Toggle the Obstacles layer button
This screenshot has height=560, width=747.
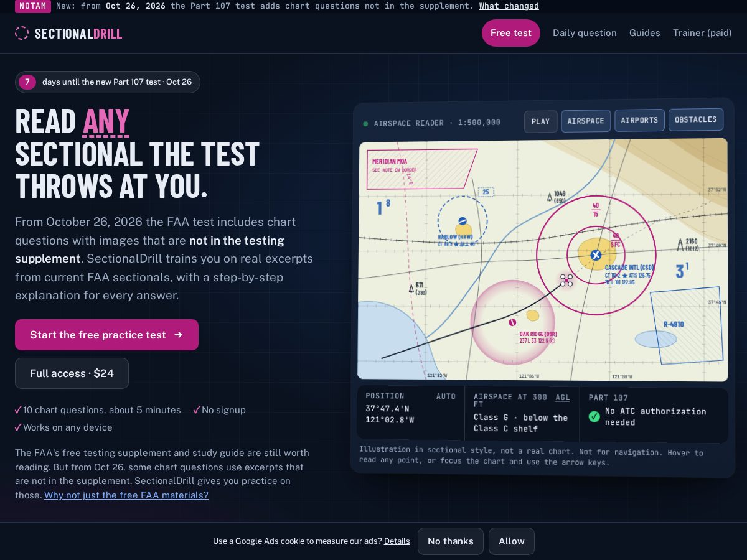(x=696, y=119)
